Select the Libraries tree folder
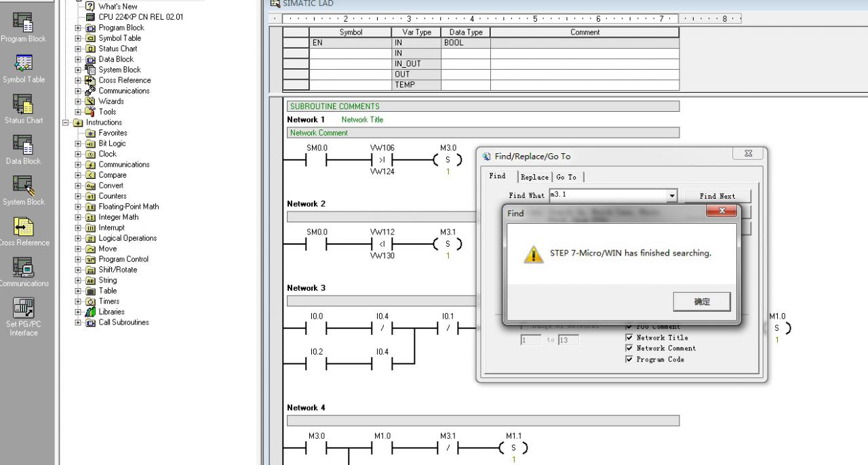Screen dimensions: 868x465 click(111, 311)
